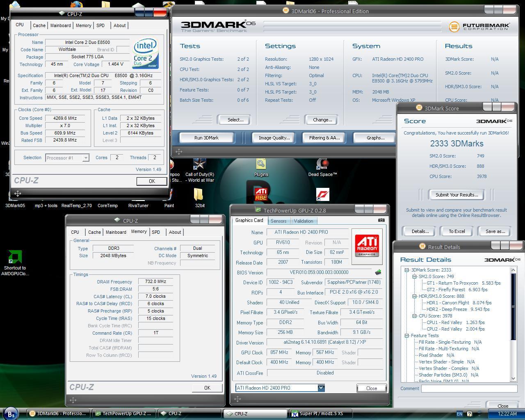The height and width of the screenshot is (420, 525).
Task: Click the EN language indicator in the tray
Action: (459, 414)
